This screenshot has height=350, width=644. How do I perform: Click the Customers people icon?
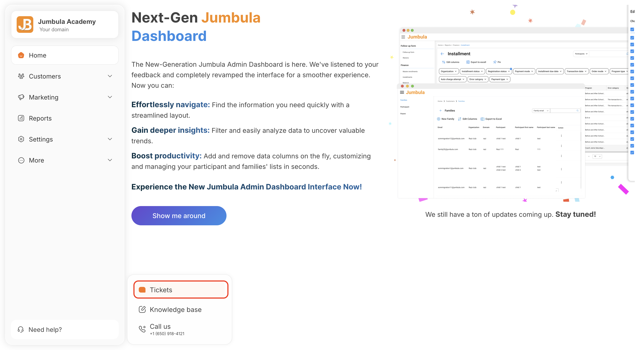(21, 76)
